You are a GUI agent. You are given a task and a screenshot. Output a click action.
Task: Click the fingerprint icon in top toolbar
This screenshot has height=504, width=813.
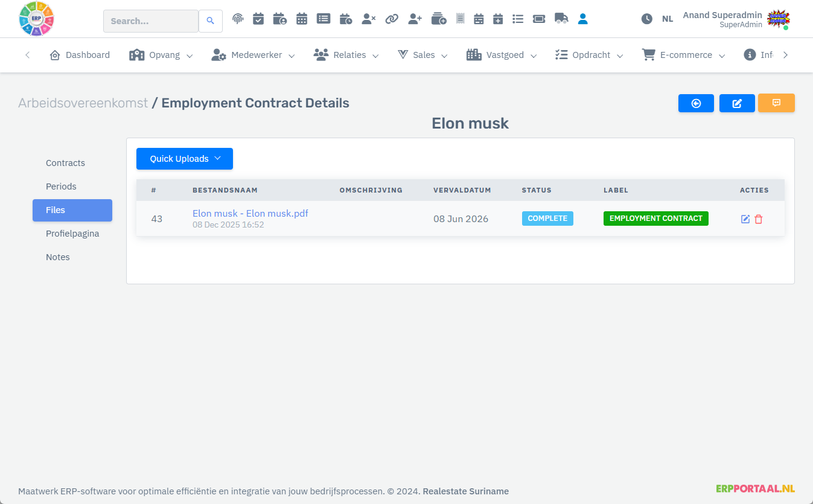pyautogui.click(x=238, y=19)
